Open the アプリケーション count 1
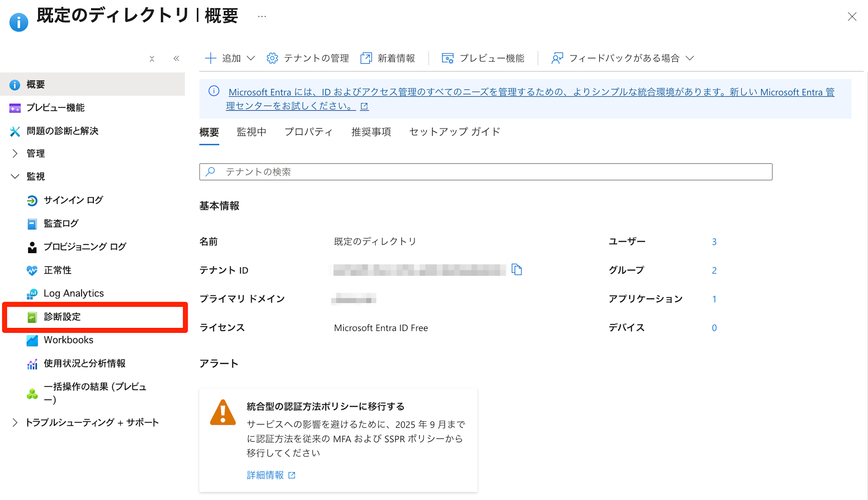The image size is (868, 500). [x=714, y=299]
